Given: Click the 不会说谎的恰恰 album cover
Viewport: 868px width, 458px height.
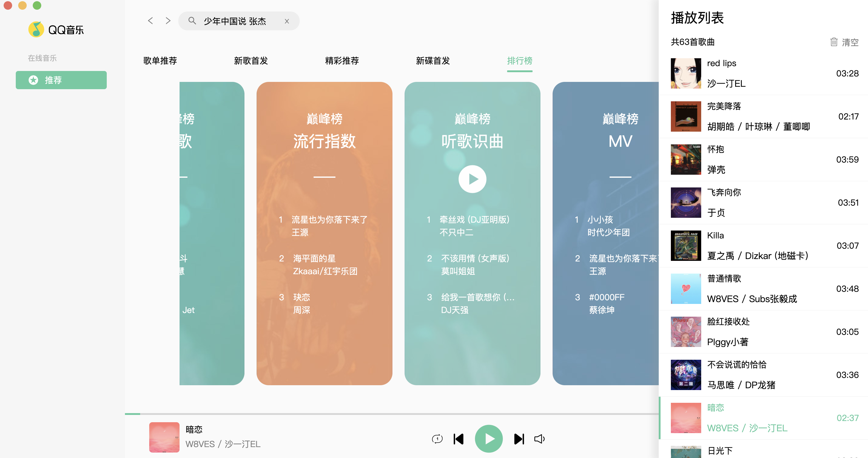Looking at the screenshot, I should [686, 375].
